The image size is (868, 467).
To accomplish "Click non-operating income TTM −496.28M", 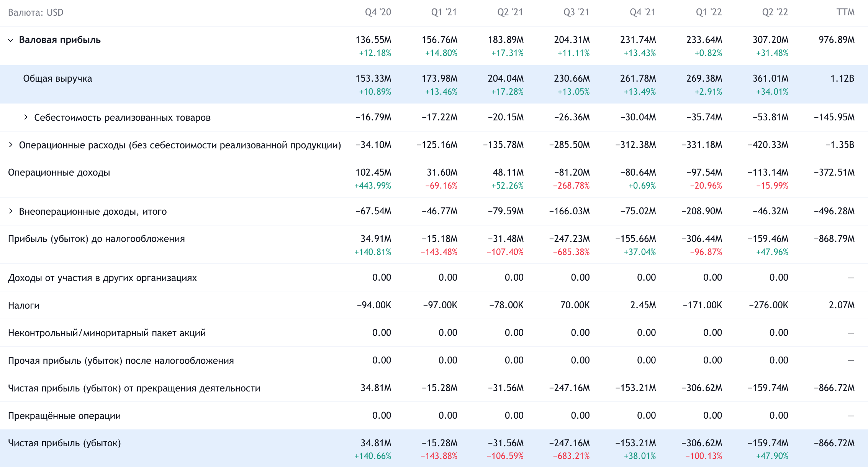I will (x=834, y=211).
